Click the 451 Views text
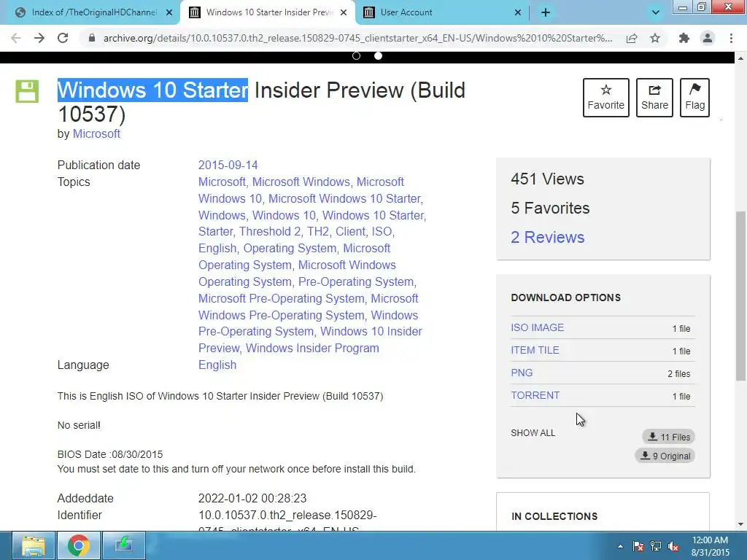This screenshot has height=560, width=747. (547, 179)
